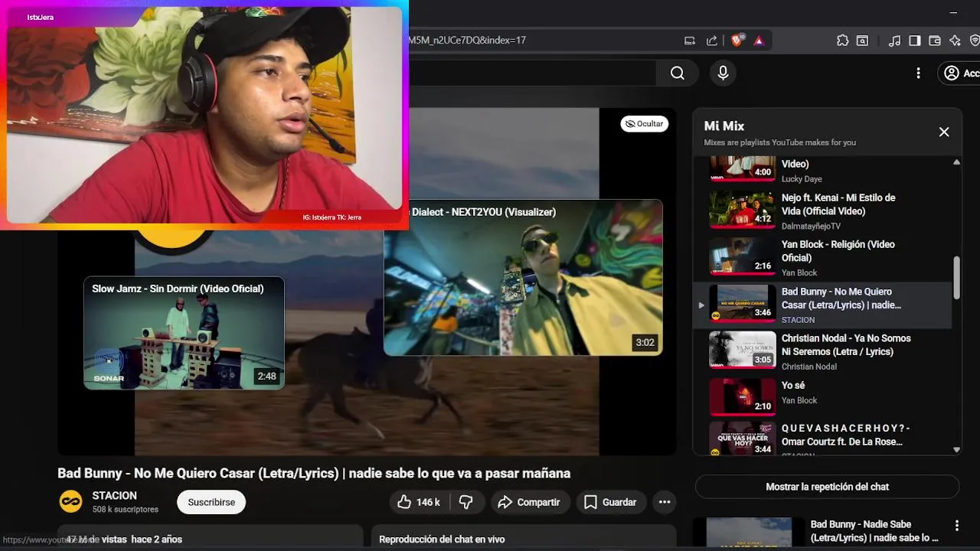Open YouTube settings three-dot menu

918,73
